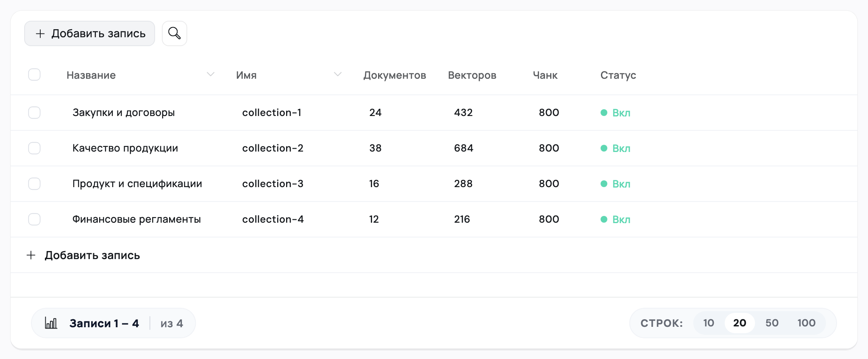Click the plus icon in bottom Добавить запись row
The width and height of the screenshot is (868, 359).
tap(31, 255)
